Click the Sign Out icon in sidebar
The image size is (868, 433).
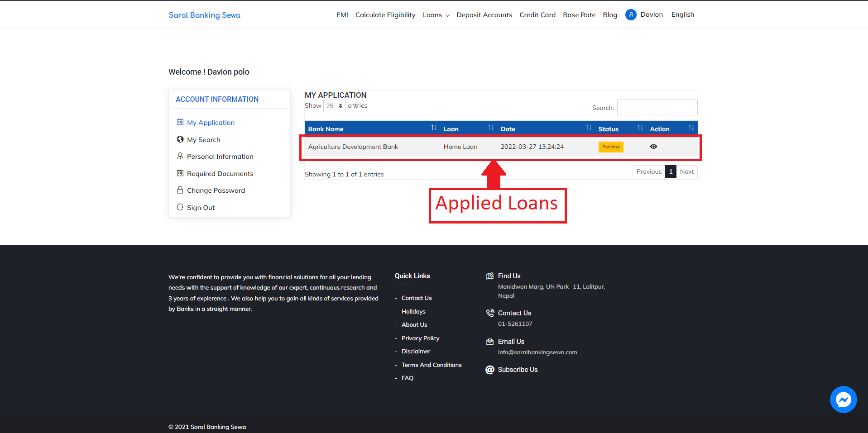pyautogui.click(x=180, y=207)
